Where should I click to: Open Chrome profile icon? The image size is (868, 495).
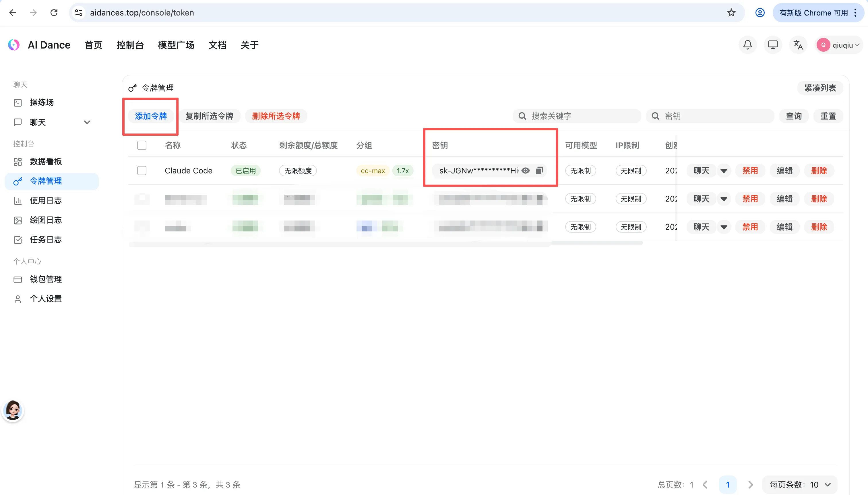tap(760, 13)
